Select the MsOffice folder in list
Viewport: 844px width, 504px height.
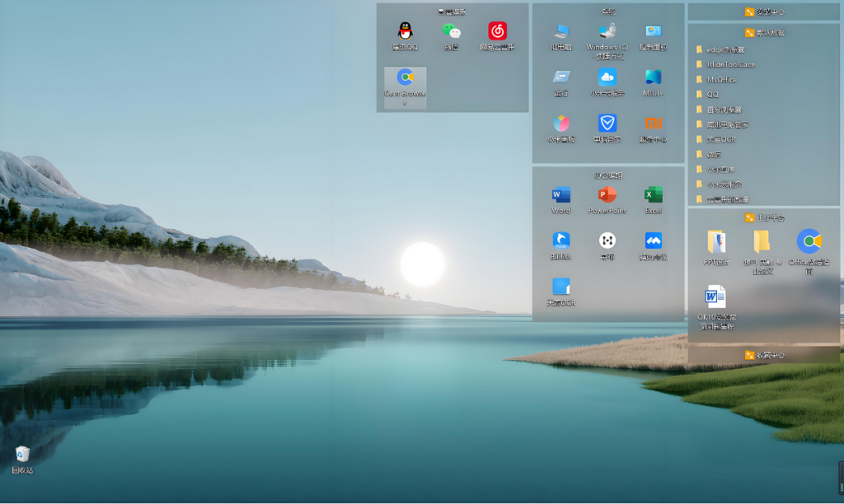click(x=721, y=80)
